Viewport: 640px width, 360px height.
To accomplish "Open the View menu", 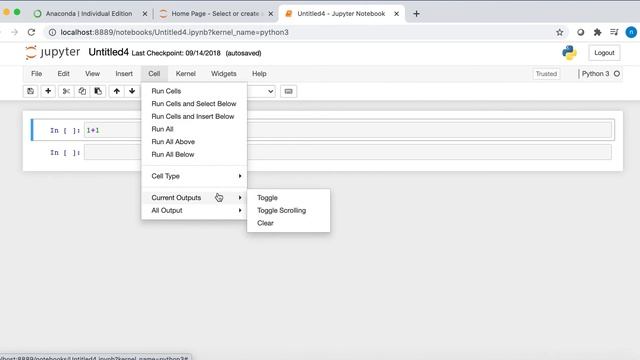I will pyautogui.click(x=92, y=74).
